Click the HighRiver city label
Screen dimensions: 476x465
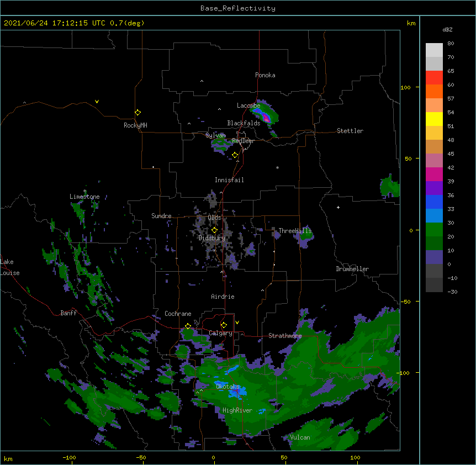(237, 410)
